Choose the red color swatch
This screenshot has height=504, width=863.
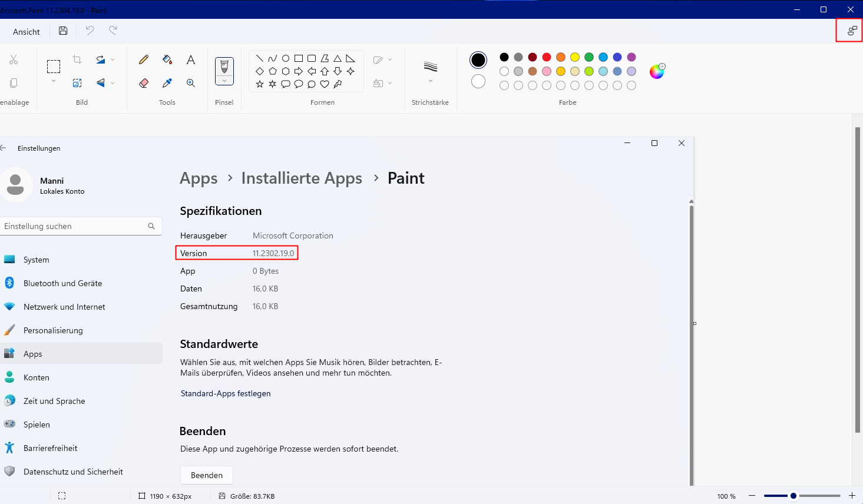(547, 57)
